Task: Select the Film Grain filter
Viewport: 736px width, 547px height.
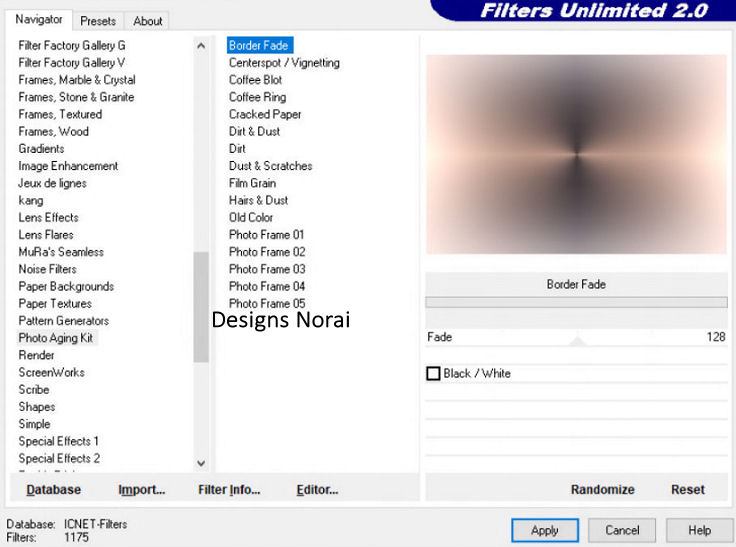Action: (253, 183)
